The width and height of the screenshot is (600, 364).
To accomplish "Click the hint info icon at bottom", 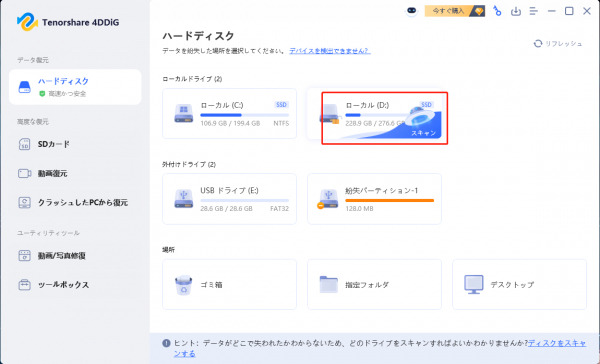I will tap(166, 343).
